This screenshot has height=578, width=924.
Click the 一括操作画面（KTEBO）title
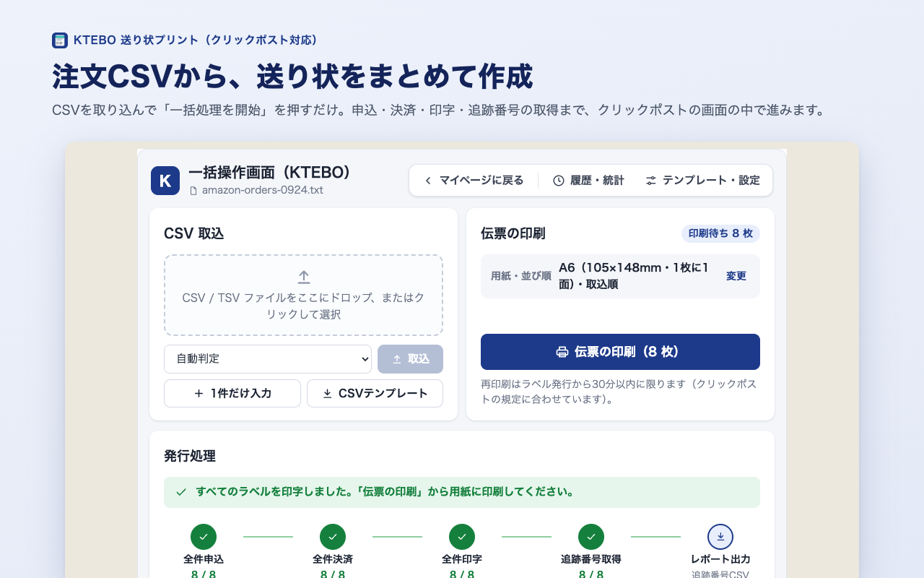[x=269, y=172]
